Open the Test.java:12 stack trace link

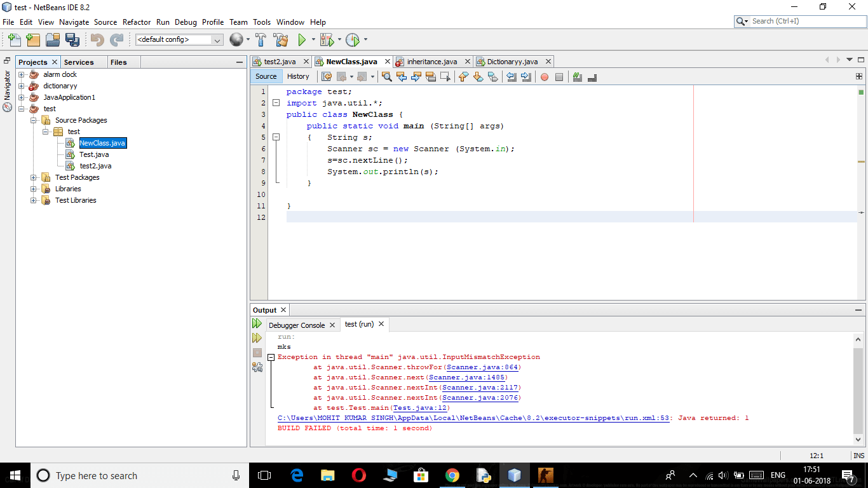click(x=420, y=408)
